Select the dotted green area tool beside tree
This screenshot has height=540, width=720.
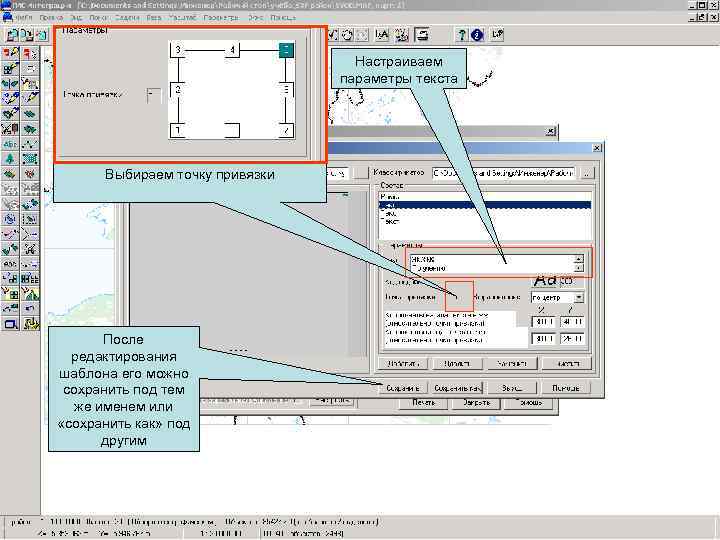[x=30, y=159]
